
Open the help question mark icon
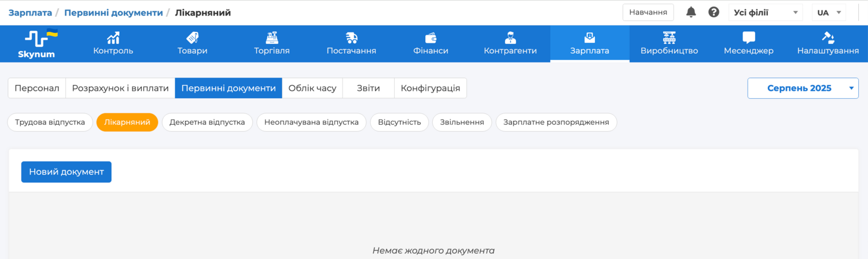tap(714, 12)
